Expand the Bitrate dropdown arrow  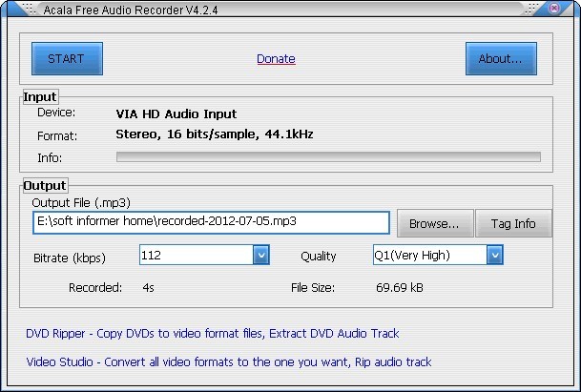[x=261, y=255]
